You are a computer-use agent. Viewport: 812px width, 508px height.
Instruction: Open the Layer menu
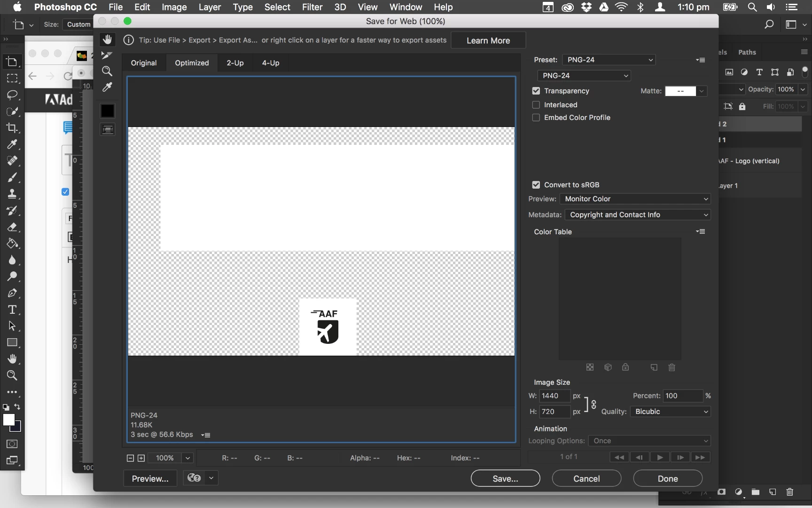(x=210, y=7)
